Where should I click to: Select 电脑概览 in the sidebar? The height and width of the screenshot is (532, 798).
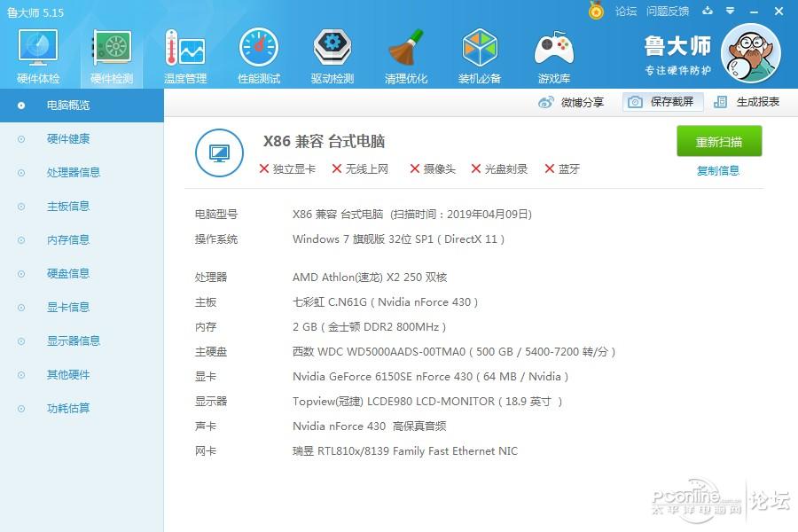click(82, 106)
